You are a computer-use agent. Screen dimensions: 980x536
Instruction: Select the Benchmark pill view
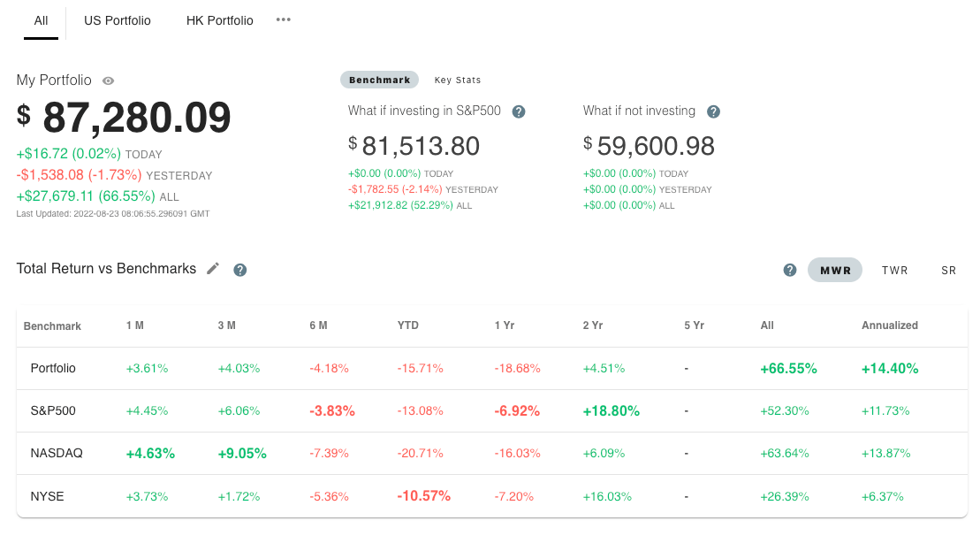(x=379, y=80)
